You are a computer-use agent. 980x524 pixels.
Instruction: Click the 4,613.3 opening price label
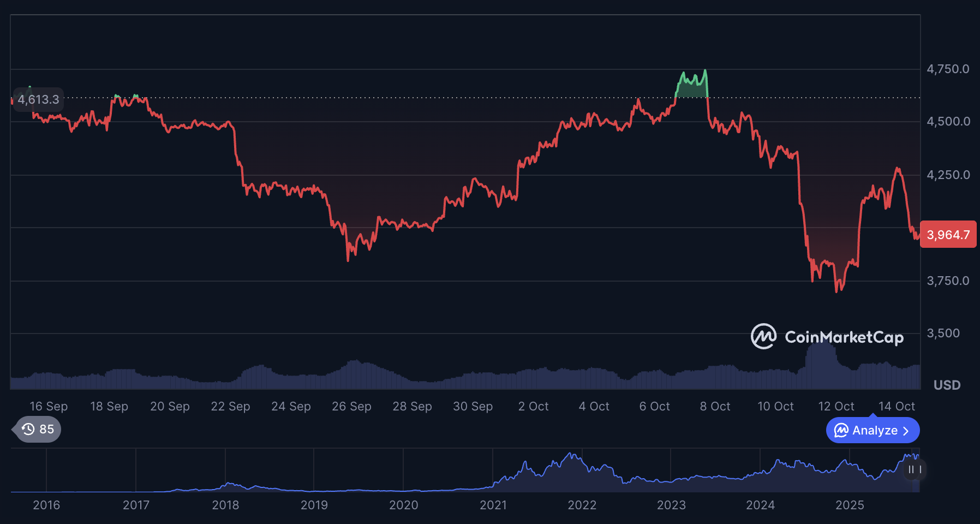tap(38, 99)
